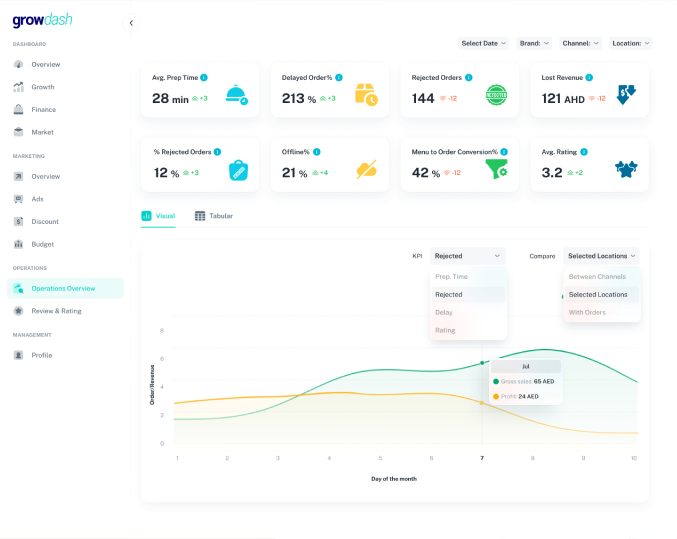
Task: Click the Ads icon under Marketing
Action: point(19,199)
